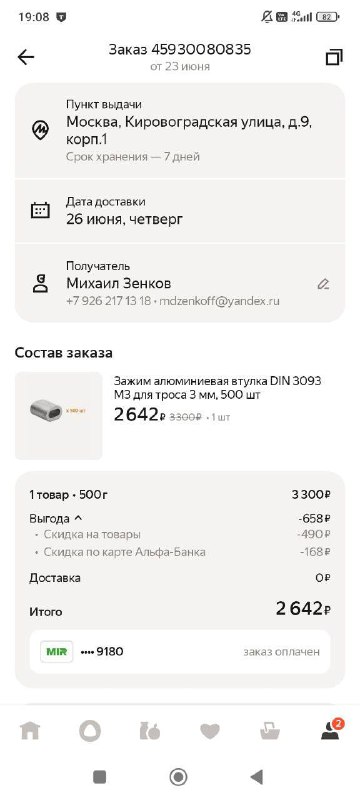Image resolution: width=360 pixels, height=800 pixels.
Task: Open the Alice assistant circle icon
Action: point(90,732)
